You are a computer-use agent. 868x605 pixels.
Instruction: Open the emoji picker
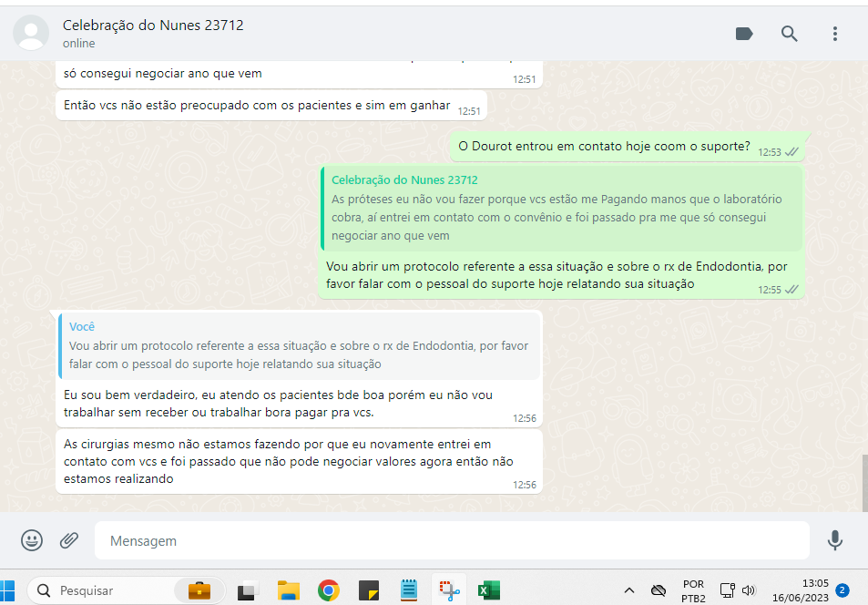point(32,540)
